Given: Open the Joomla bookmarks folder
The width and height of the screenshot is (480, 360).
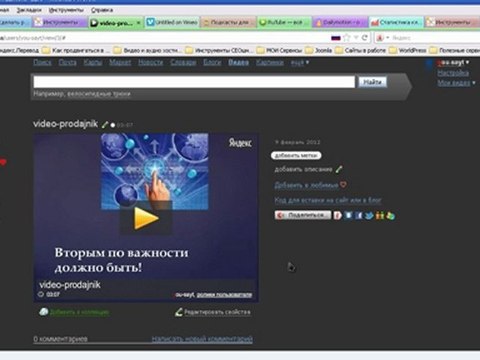Looking at the screenshot, I should [x=319, y=50].
